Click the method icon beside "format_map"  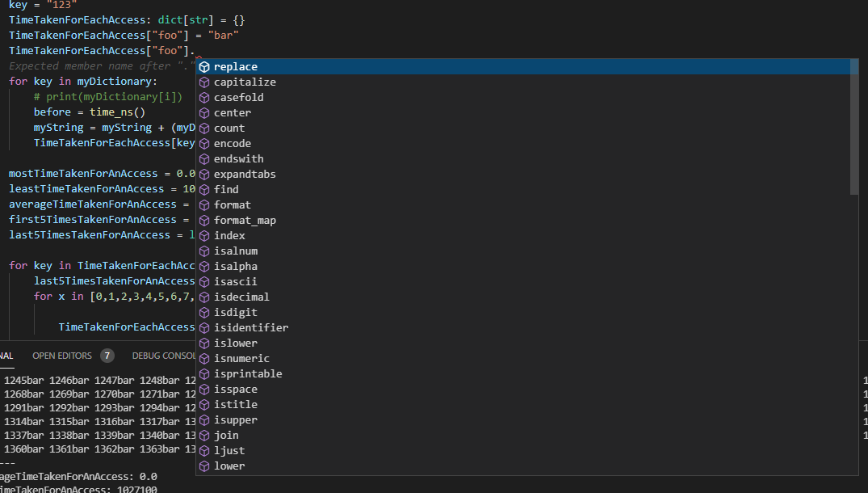(x=203, y=220)
